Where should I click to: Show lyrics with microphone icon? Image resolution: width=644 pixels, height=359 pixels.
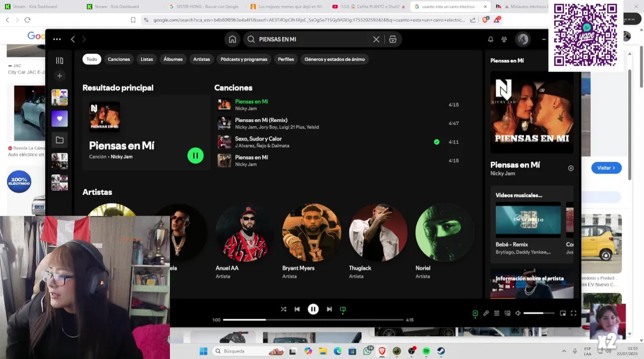[486, 313]
